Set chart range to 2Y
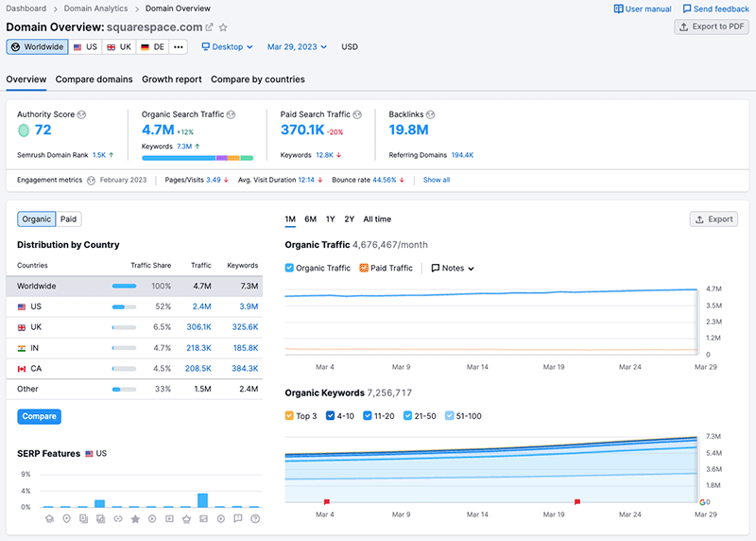 [x=350, y=219]
